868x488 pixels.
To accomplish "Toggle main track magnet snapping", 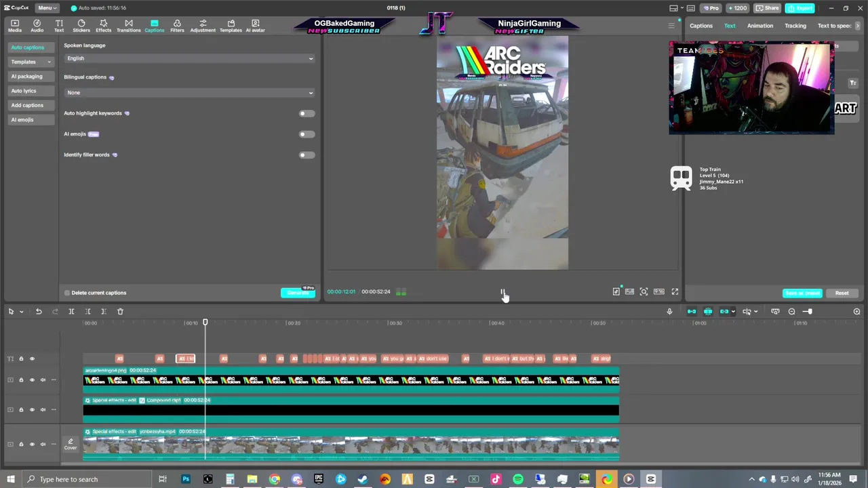I will pyautogui.click(x=692, y=311).
